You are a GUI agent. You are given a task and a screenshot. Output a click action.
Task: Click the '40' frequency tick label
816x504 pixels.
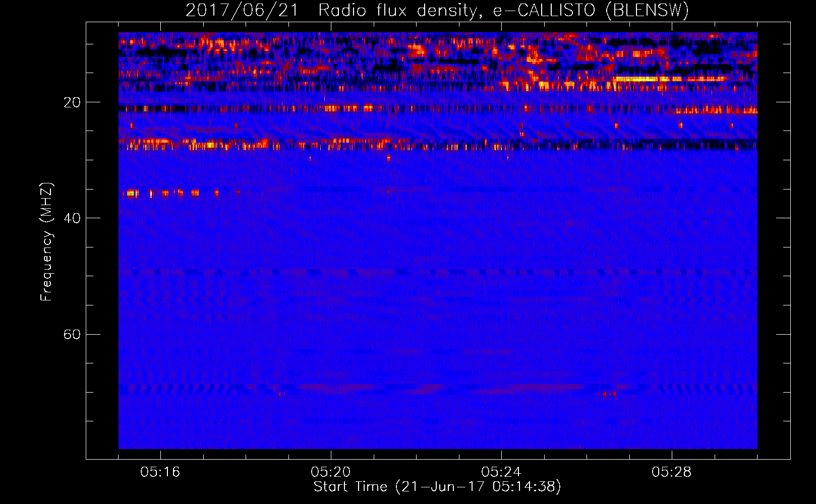tap(72, 218)
